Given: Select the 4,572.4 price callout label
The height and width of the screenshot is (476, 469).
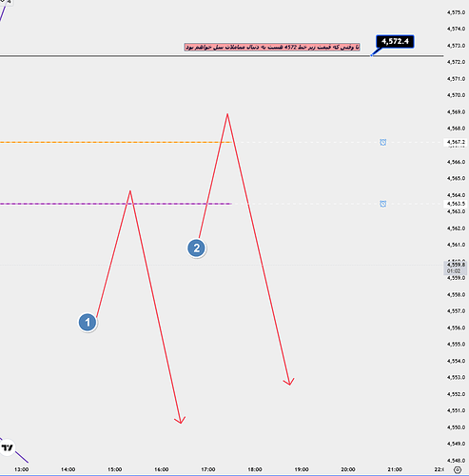Looking at the screenshot, I should (395, 42).
